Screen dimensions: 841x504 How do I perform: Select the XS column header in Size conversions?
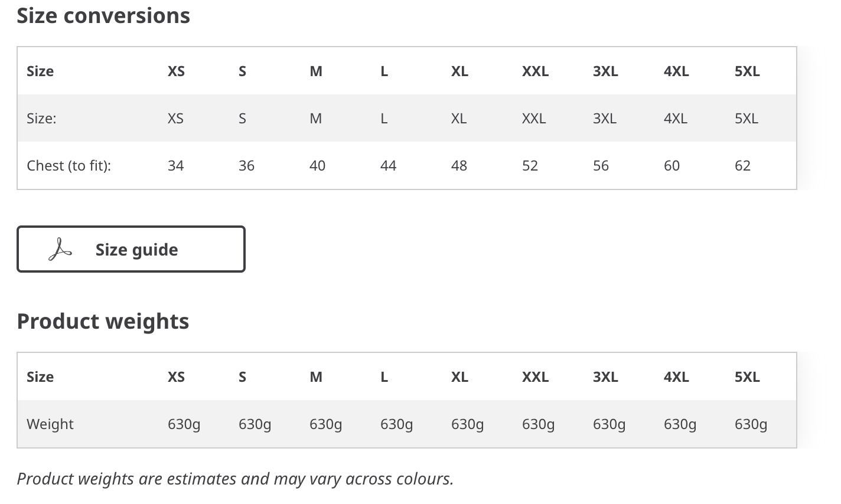pos(176,71)
